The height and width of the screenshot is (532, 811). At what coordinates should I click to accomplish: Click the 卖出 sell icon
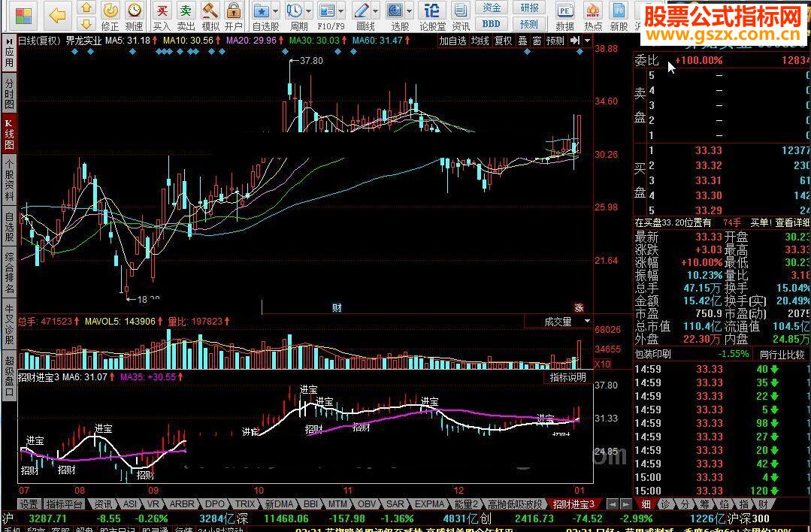pyautogui.click(x=186, y=16)
